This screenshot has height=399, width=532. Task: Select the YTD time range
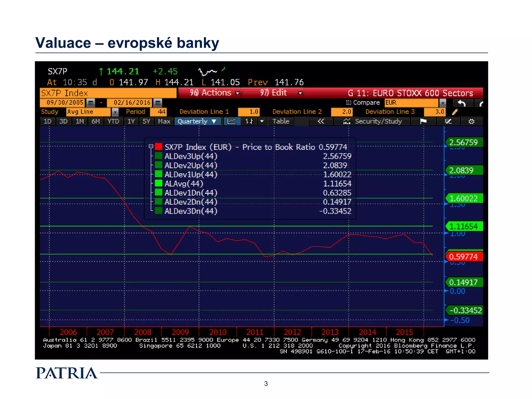click(x=113, y=121)
